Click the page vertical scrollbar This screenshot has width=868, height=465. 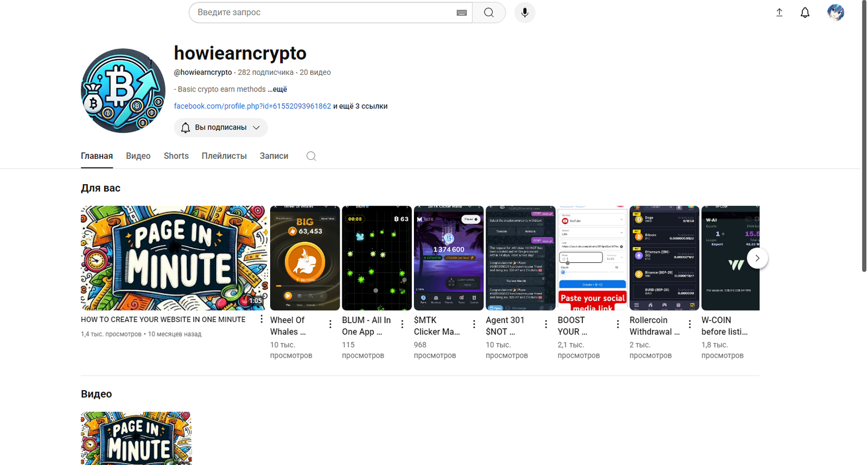(864, 135)
